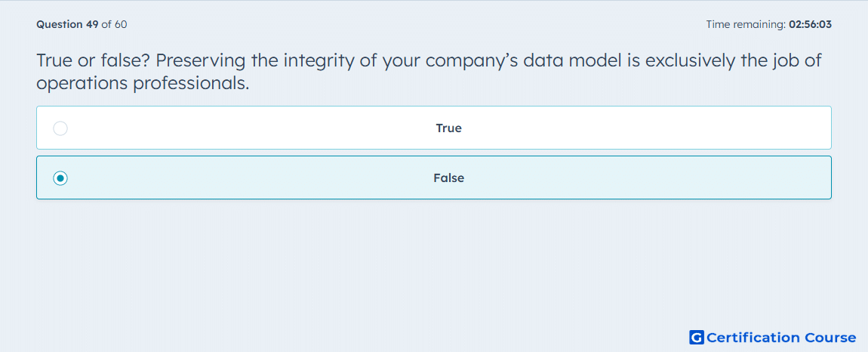Click the blue G logo icon
868x352 pixels.
point(697,337)
